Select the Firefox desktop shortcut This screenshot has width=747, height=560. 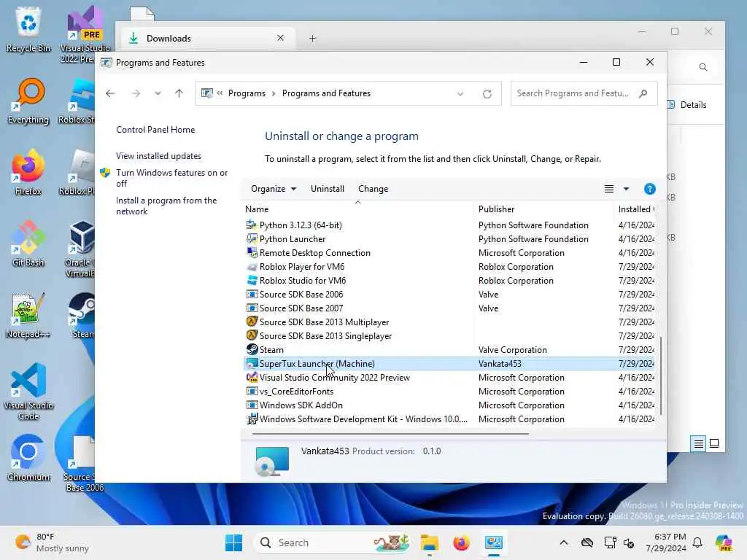28,172
